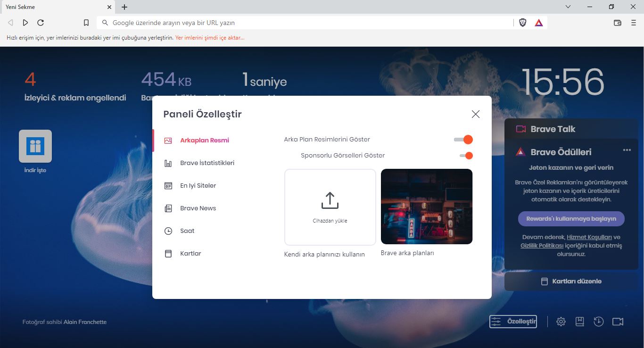Click Cihazdan yükle upload box
Viewport: 644px width, 348px height.
point(330,207)
